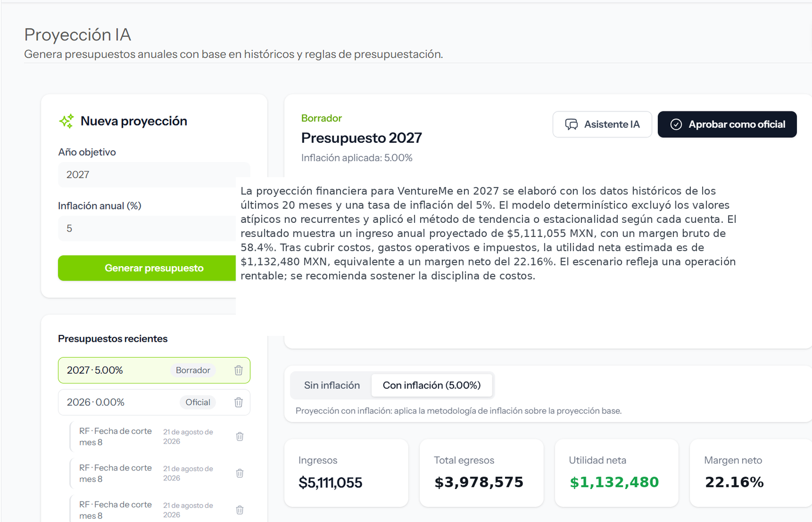Image resolution: width=812 pixels, height=522 pixels.
Task: Switch to Sin inflación tab
Action: tap(332, 385)
